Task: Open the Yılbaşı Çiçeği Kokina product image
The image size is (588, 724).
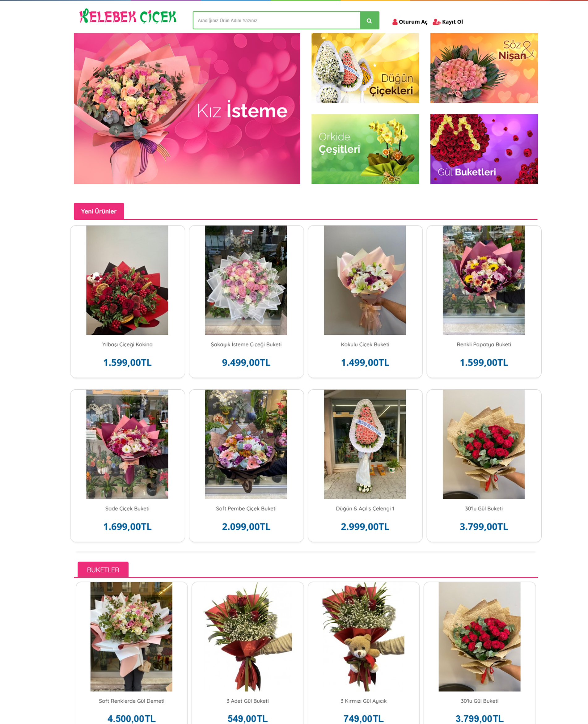Action: (127, 280)
